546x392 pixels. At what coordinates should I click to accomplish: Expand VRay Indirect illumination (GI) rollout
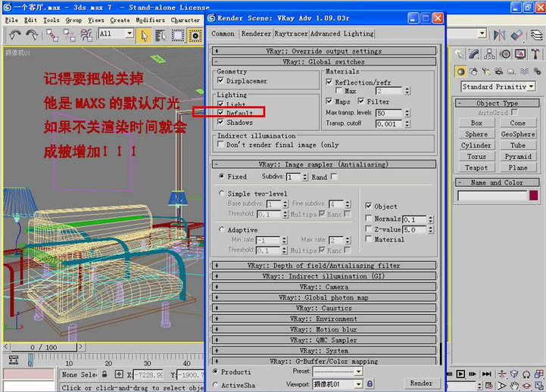point(324,276)
